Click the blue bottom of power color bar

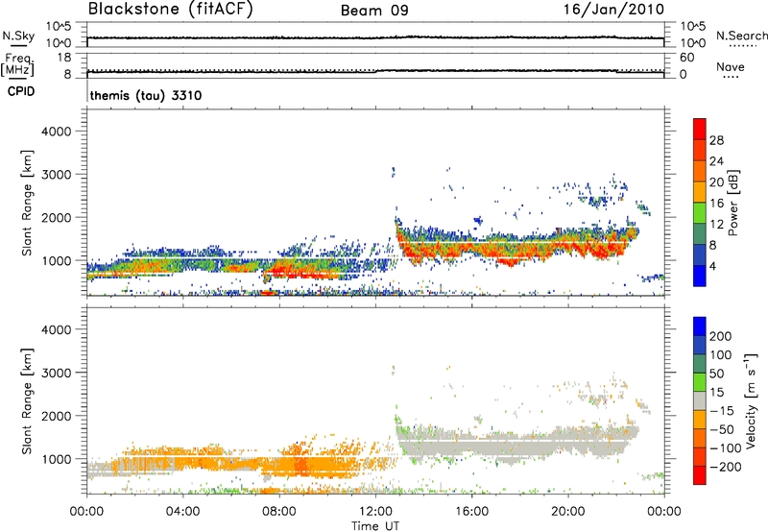(700, 276)
